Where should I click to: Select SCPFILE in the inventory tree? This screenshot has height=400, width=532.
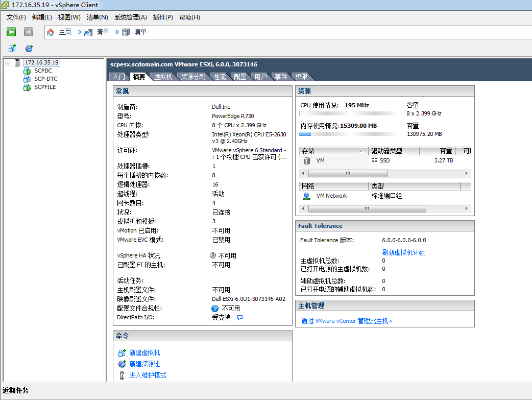point(45,87)
